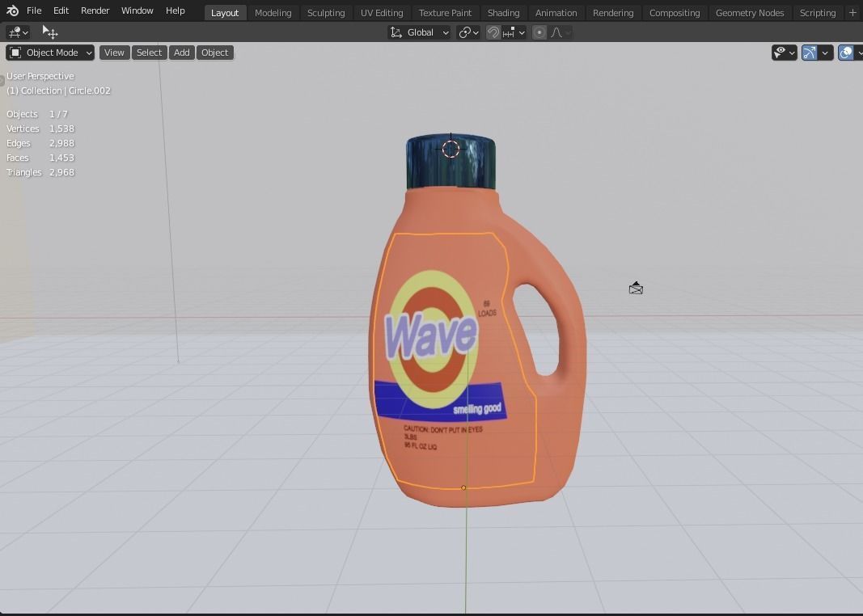Click the transform pivot point icon

point(467,32)
